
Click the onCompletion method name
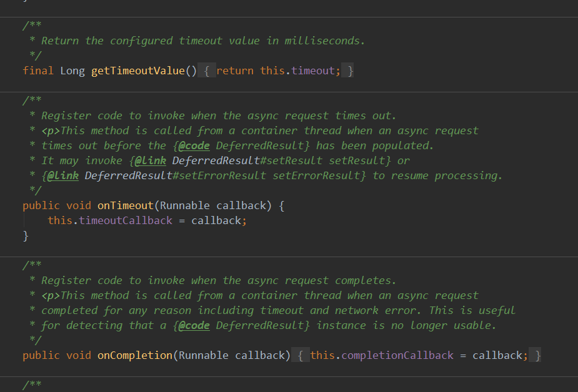click(x=134, y=355)
